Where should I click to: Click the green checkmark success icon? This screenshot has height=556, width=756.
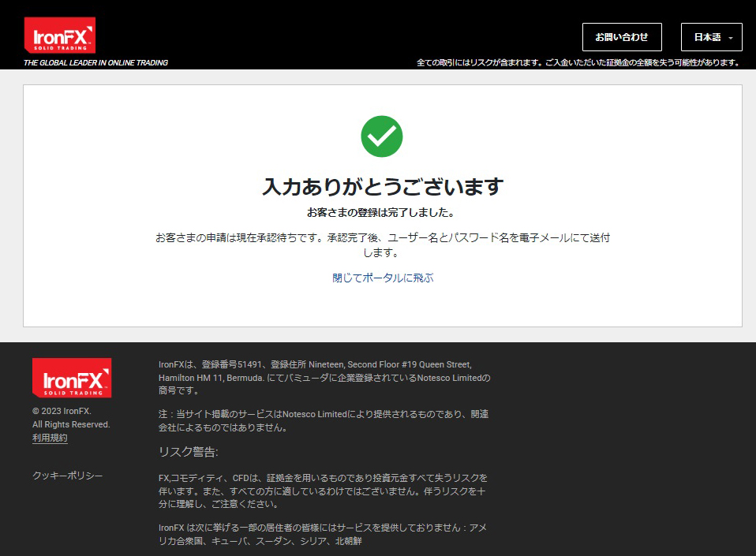pyautogui.click(x=382, y=136)
